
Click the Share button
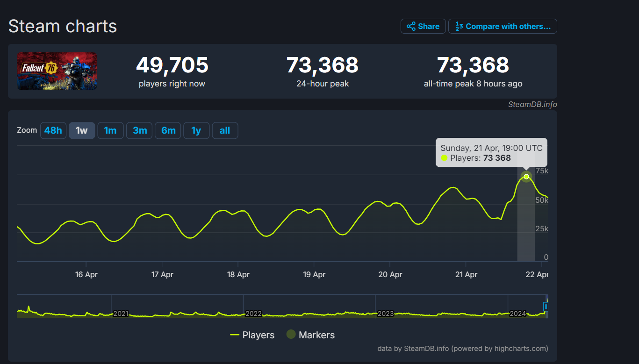(423, 26)
